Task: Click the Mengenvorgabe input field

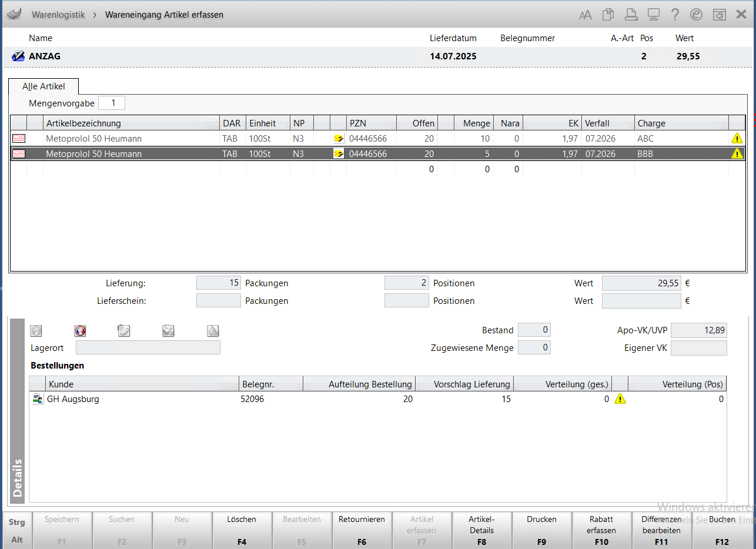Action: click(112, 103)
